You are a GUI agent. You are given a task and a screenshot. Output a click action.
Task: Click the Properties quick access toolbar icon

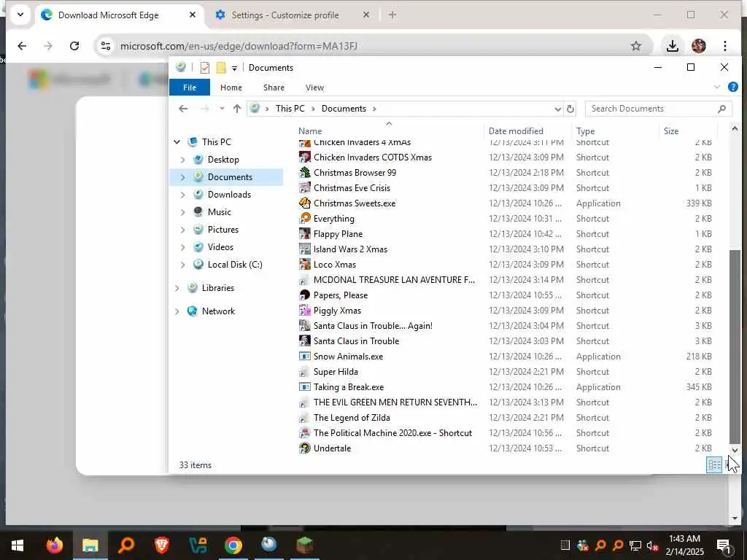click(205, 68)
